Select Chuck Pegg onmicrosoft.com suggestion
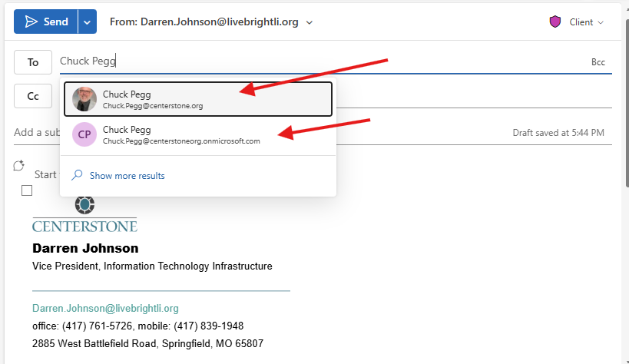 click(198, 134)
